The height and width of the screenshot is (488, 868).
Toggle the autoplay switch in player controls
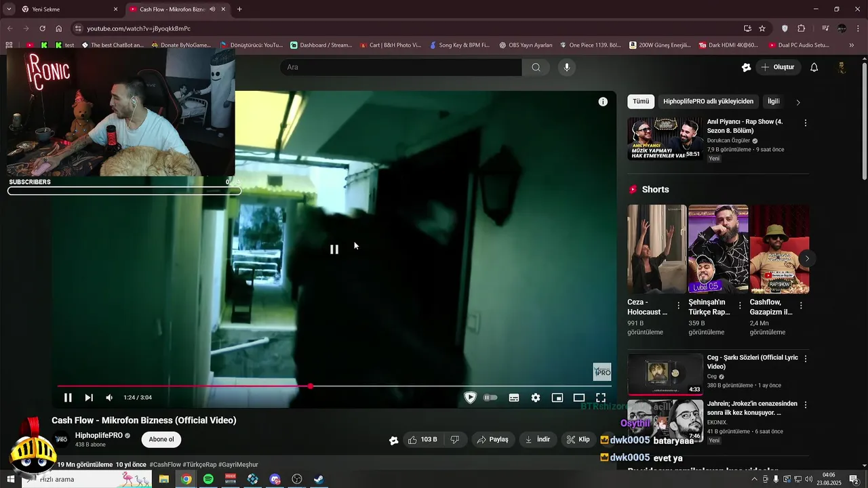pyautogui.click(x=490, y=398)
